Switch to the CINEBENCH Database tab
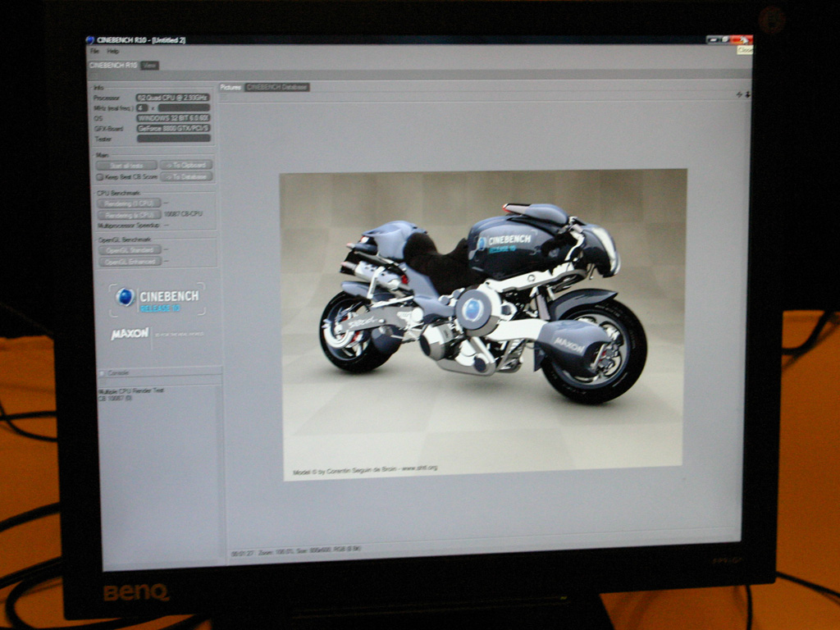The width and height of the screenshot is (840, 630). tap(277, 87)
